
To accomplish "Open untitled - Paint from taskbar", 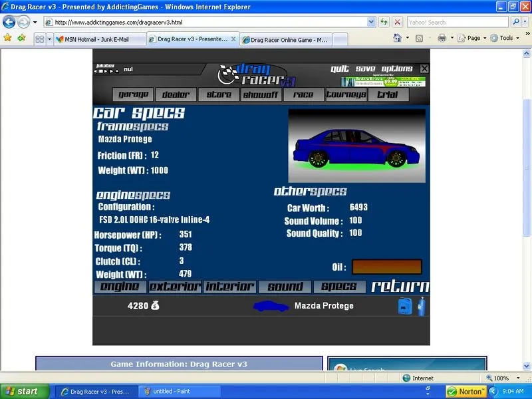I will point(172,391).
